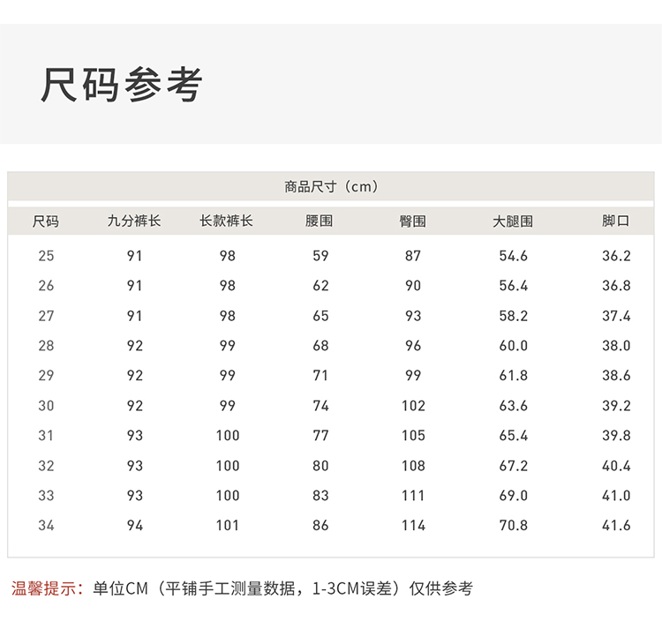Viewport: 662px width, 644px height.
Task: Select the 长款裤长 column header
Action: pyautogui.click(x=226, y=221)
